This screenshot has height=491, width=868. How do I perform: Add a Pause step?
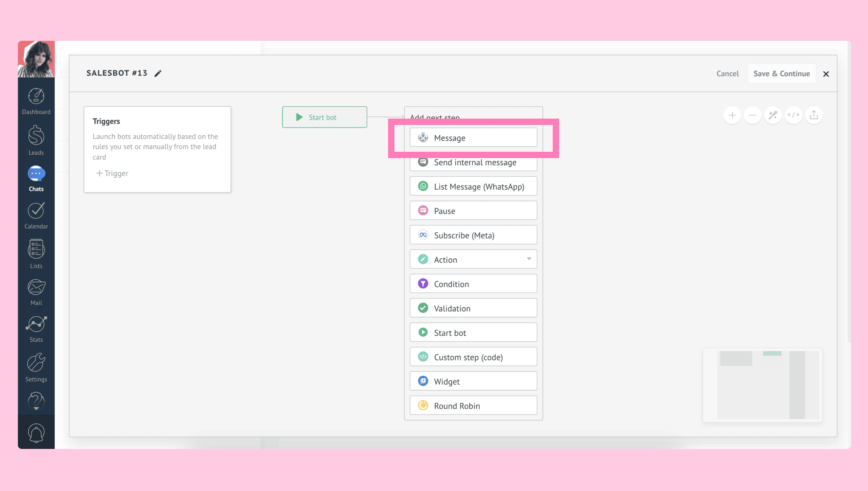point(473,211)
